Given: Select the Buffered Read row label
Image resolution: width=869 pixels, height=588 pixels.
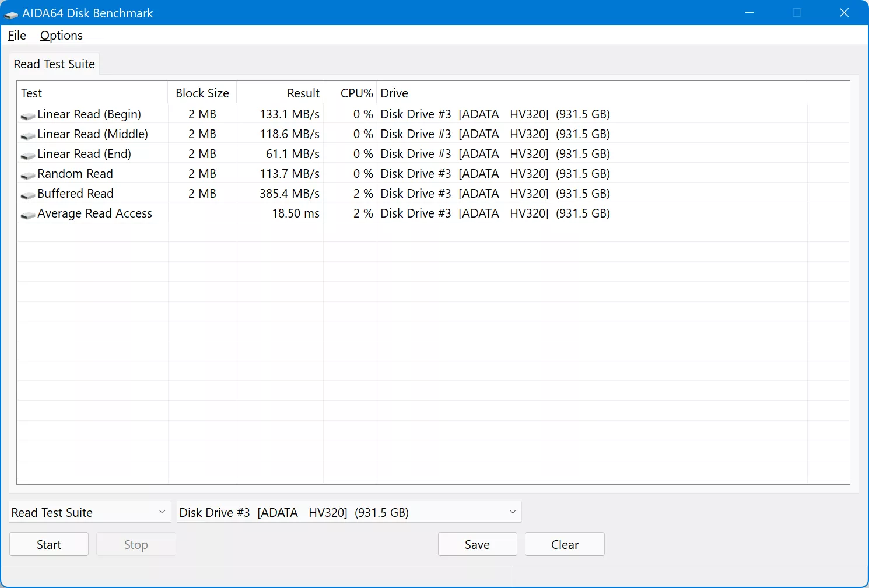Looking at the screenshot, I should click(x=76, y=194).
